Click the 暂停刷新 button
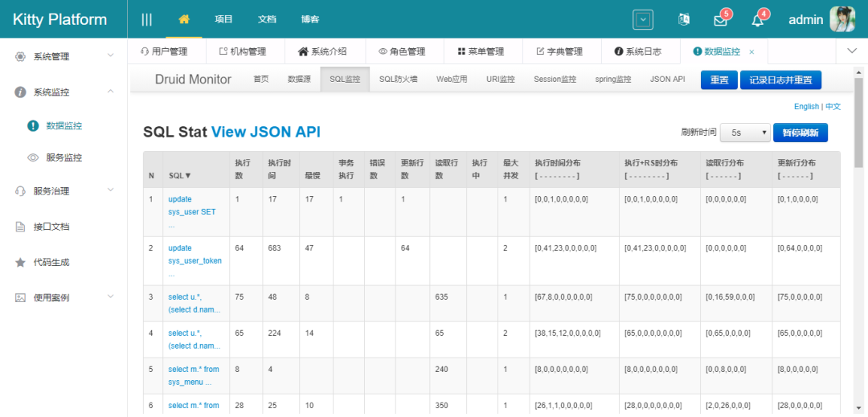868x417 pixels. pos(800,133)
